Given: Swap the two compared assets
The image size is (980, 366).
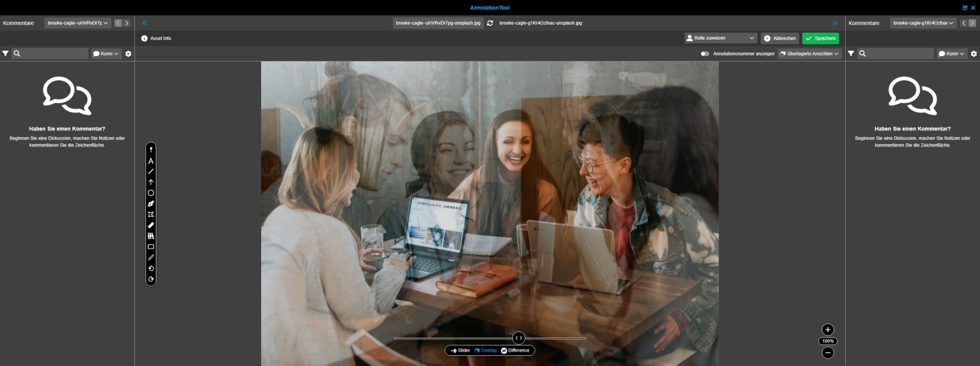Looking at the screenshot, I should 490,23.
